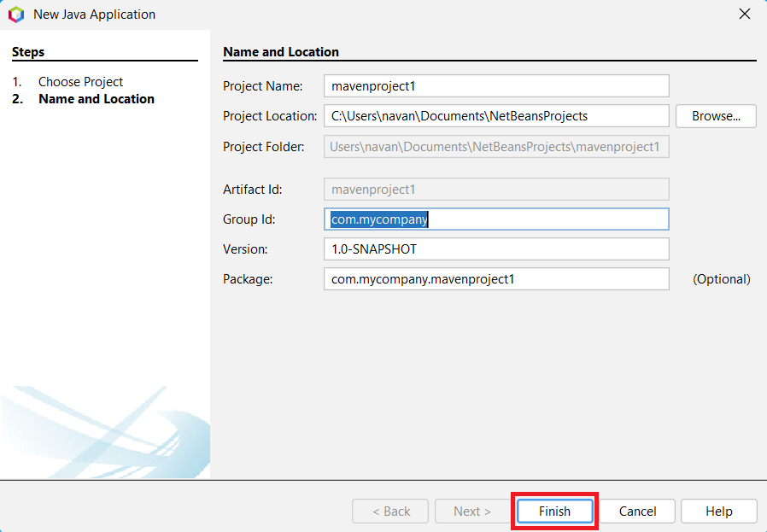Click the '(Optional)' text beside Package
Screen dimensions: 767x532
pos(722,278)
